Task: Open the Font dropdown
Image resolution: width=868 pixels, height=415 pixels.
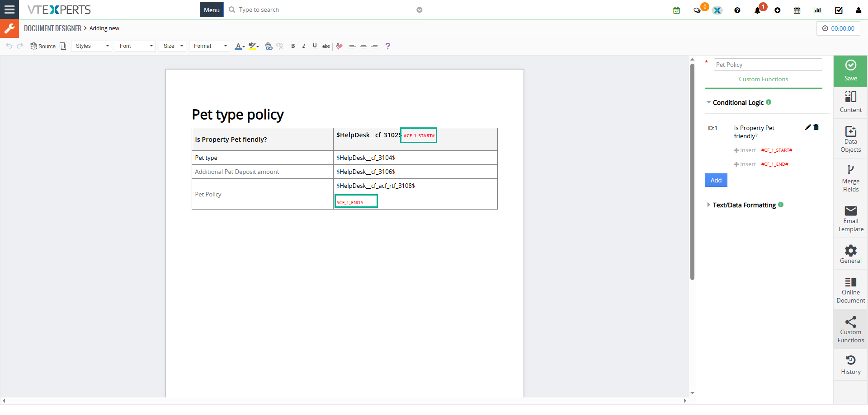Action: click(x=136, y=46)
